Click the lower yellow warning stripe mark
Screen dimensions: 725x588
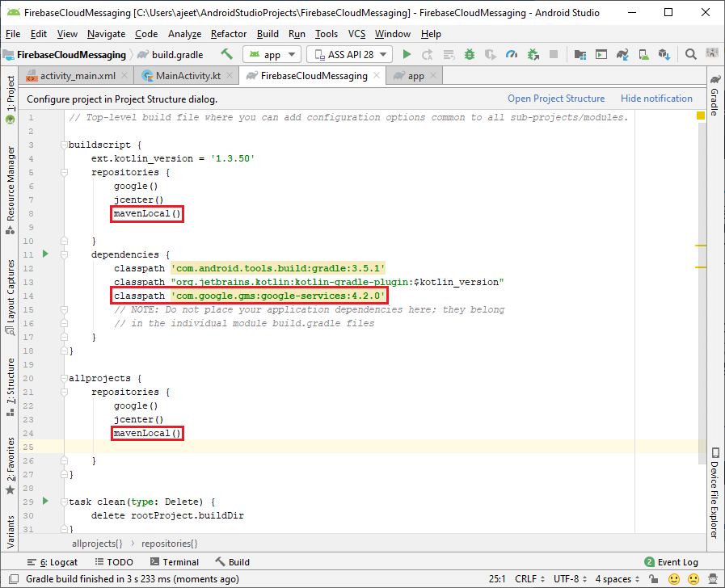[x=701, y=267]
